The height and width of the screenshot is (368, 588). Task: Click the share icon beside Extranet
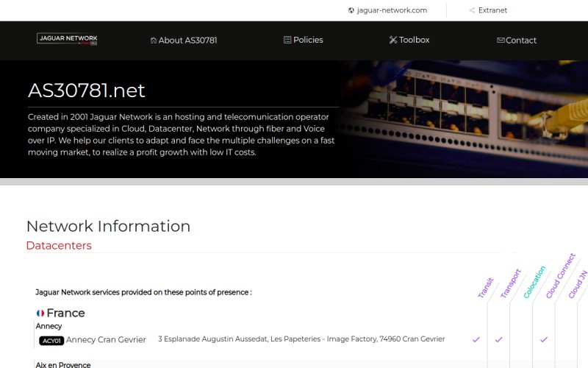click(x=472, y=10)
